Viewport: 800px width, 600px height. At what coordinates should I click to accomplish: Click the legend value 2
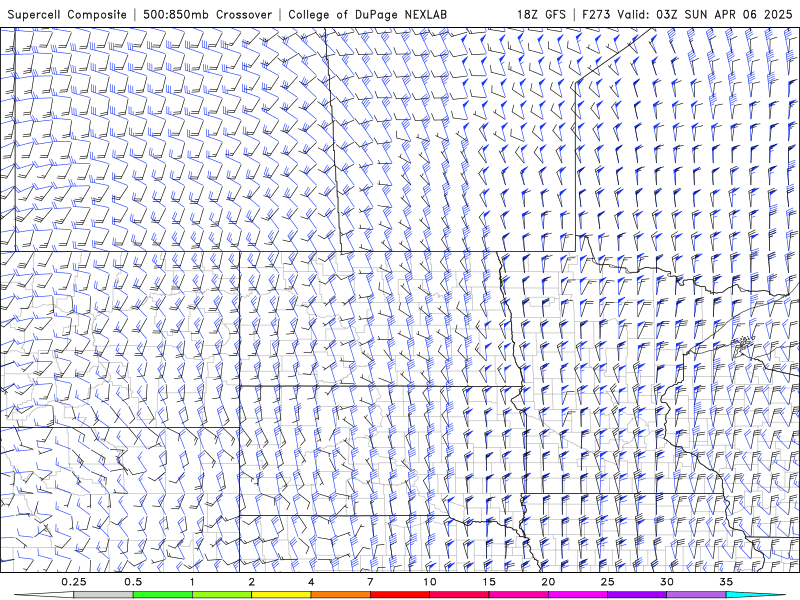pyautogui.click(x=252, y=582)
